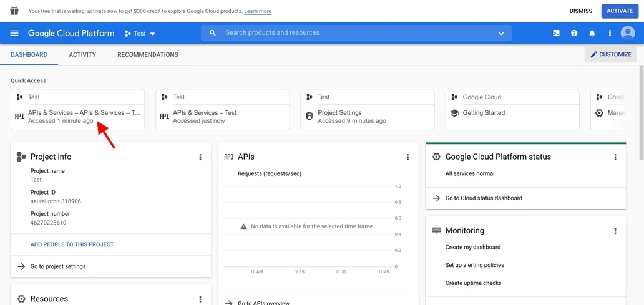Open Google Cloud Platform status card options

[615, 157]
